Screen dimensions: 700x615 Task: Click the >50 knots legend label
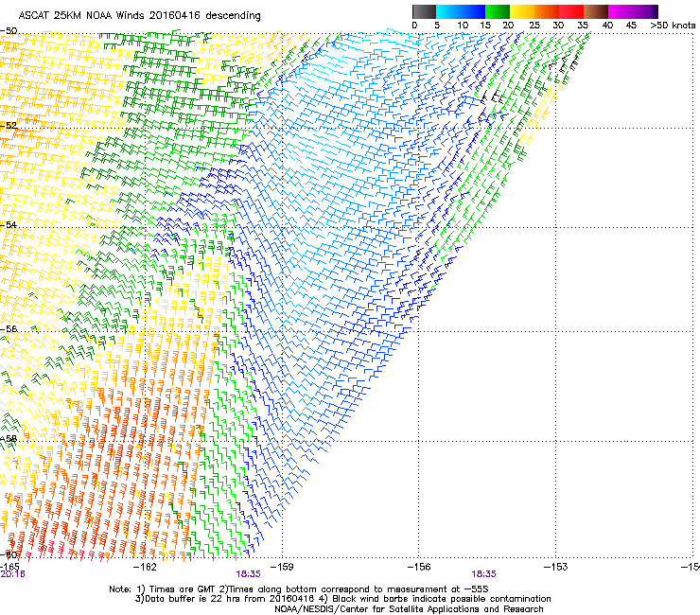[673, 25]
